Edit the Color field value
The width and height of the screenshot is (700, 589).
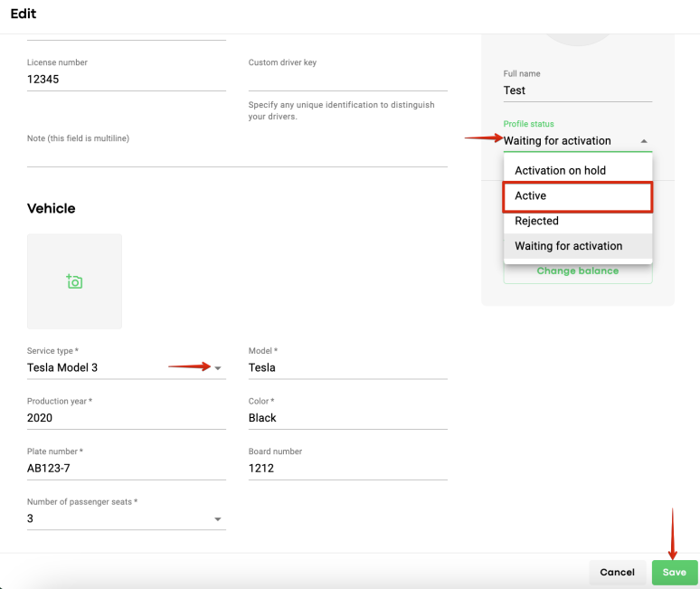348,418
